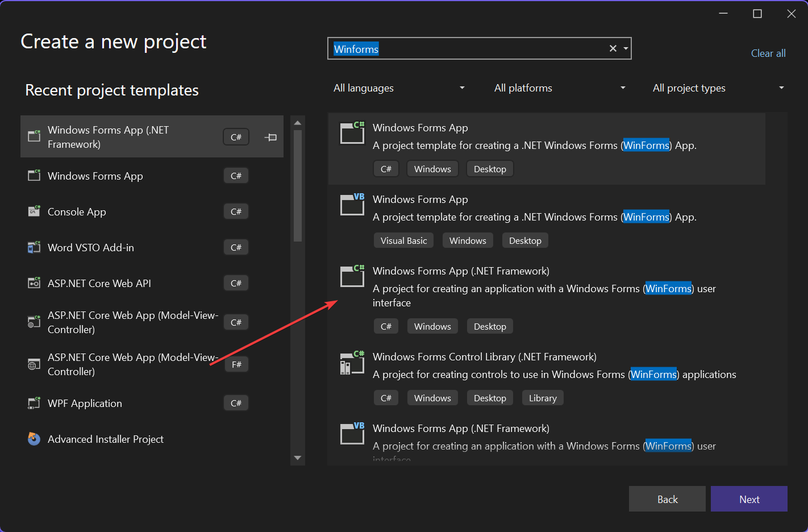Image resolution: width=808 pixels, height=532 pixels.
Task: Select the C# Windows Forms App result title
Action: click(x=420, y=127)
